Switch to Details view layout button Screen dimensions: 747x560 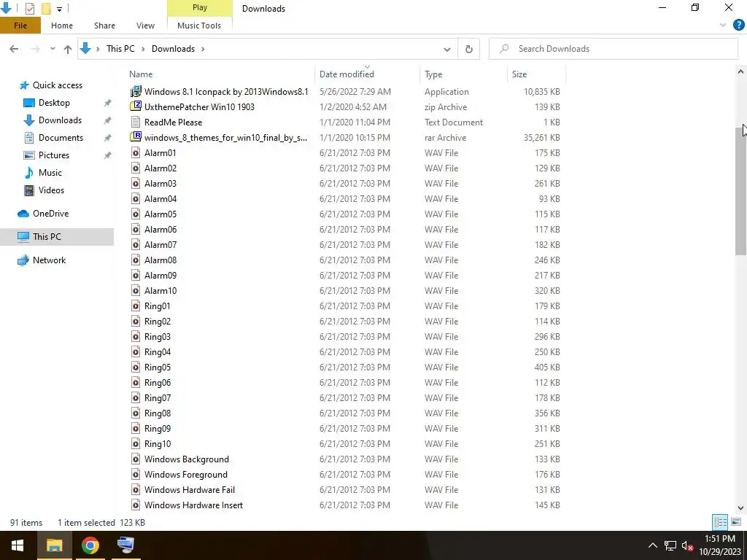(x=720, y=522)
